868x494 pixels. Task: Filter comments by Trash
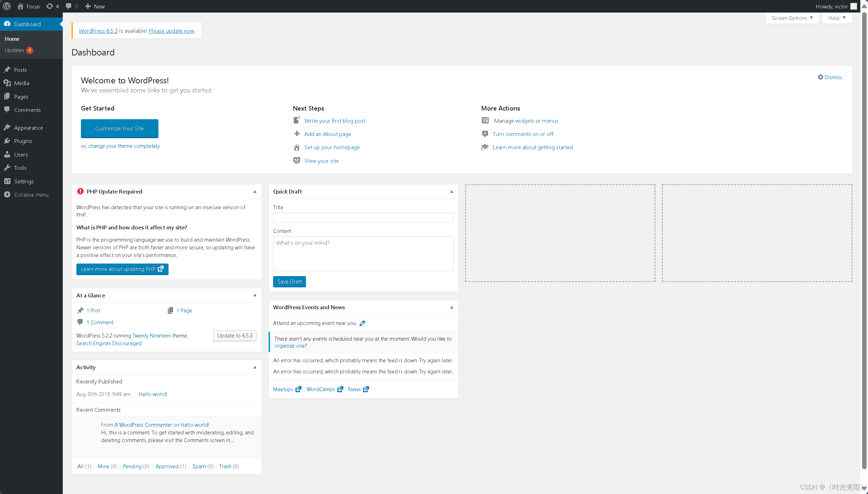pos(225,466)
